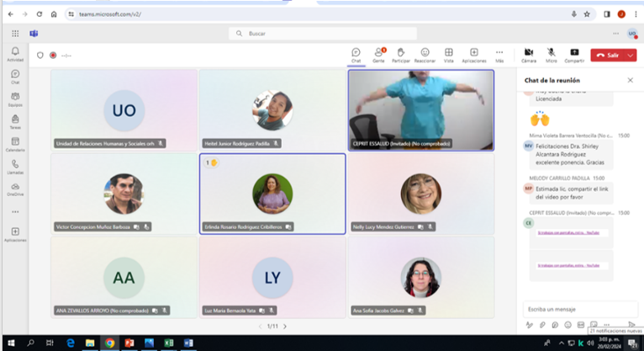Attach a file with paperclip icon
Image resolution: width=644 pixels, height=351 pixels.
542,325
